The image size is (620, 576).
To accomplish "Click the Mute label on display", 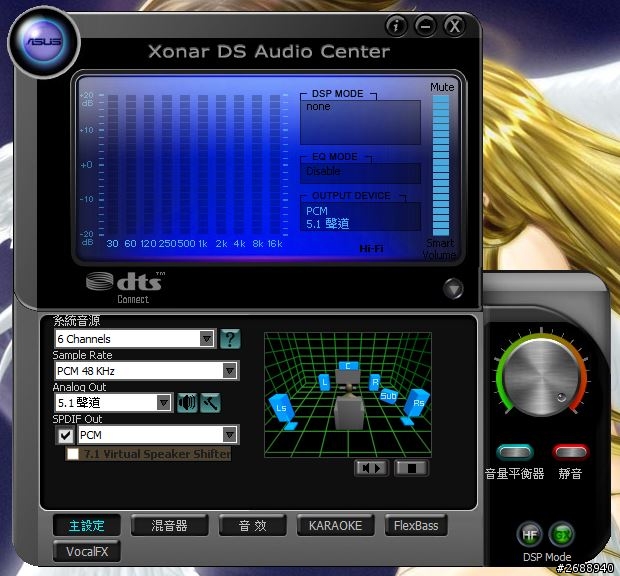I will tap(442, 87).
